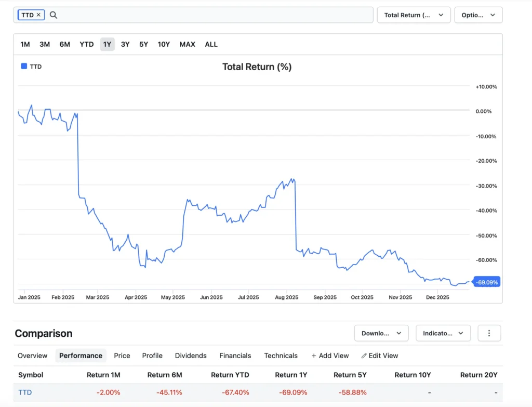Switch chart to YTD range
532x407 pixels.
coord(86,44)
